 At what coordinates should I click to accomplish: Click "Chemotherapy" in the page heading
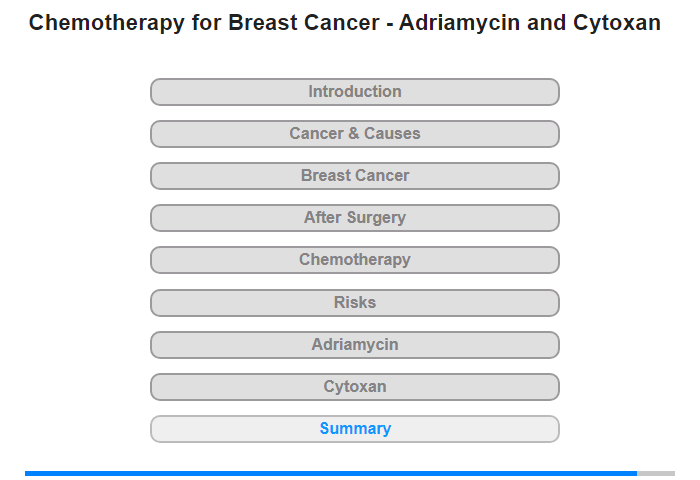(x=106, y=23)
